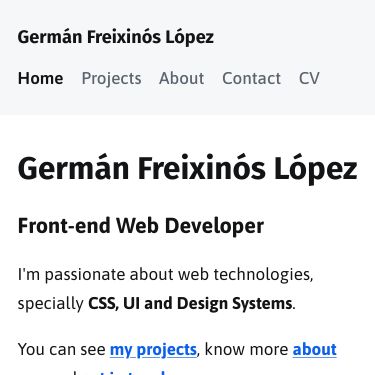This screenshot has width=375, height=375.
Task: Click the cut-off blue link on the last line
Action: click(x=132, y=372)
